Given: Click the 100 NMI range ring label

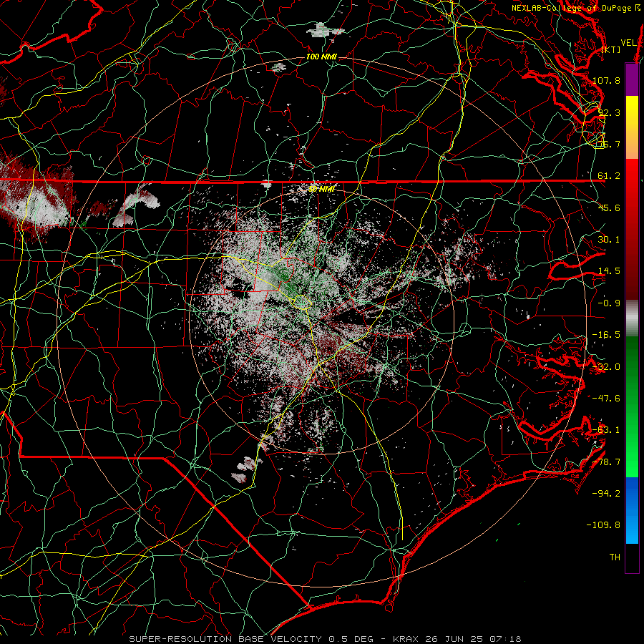Looking at the screenshot, I should tap(321, 57).
